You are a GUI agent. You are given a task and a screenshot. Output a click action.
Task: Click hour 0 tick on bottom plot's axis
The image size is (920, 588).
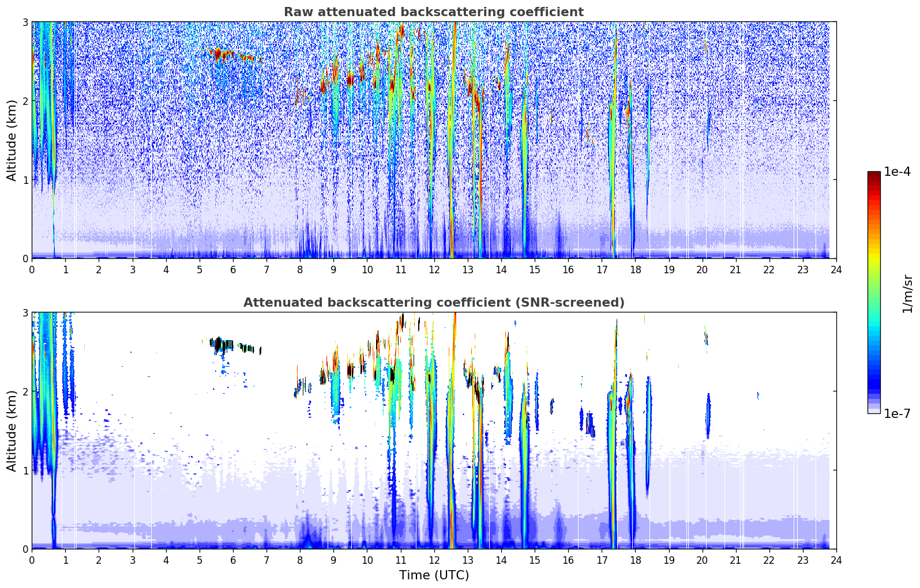coord(32,560)
